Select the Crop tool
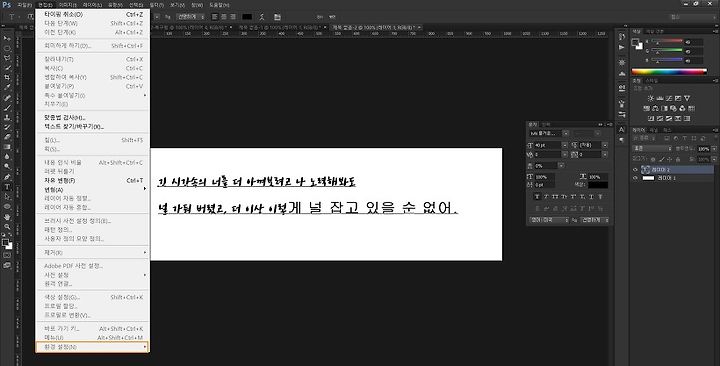The width and height of the screenshot is (720, 366). (7, 78)
